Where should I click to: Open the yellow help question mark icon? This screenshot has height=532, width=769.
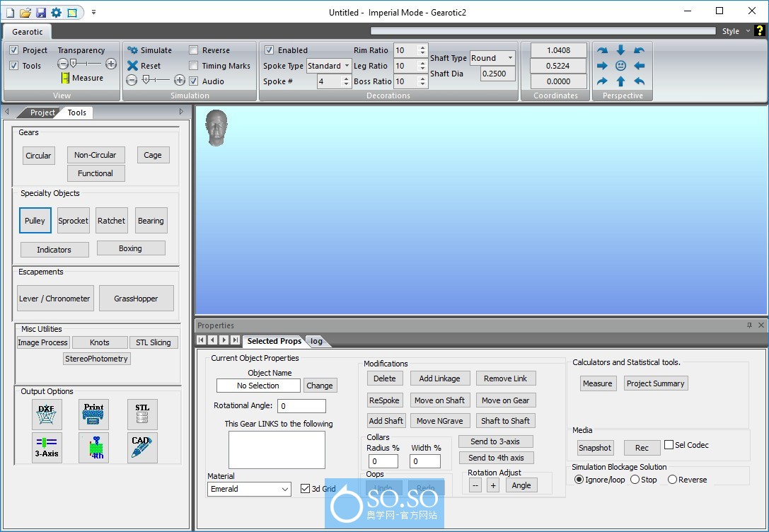coord(760,30)
